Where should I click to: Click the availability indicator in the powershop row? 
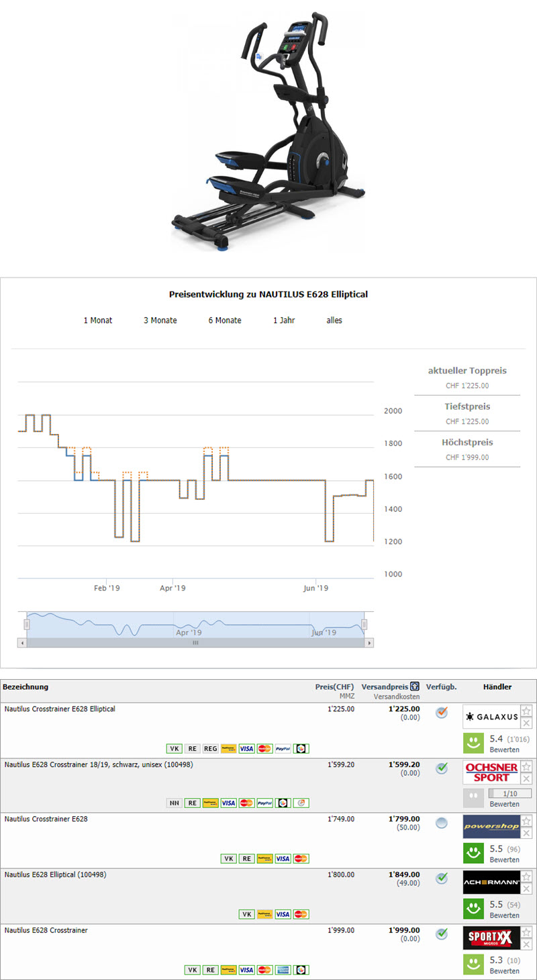[441, 823]
